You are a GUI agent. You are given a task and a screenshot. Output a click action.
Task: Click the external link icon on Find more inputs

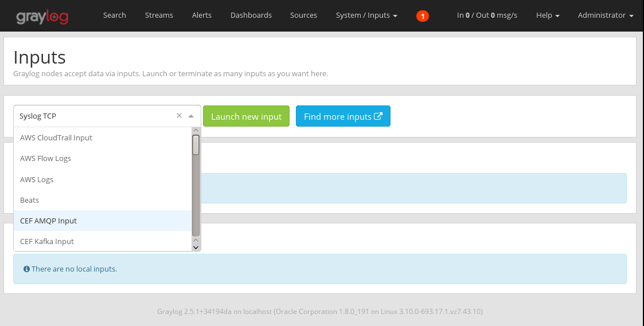pos(378,116)
